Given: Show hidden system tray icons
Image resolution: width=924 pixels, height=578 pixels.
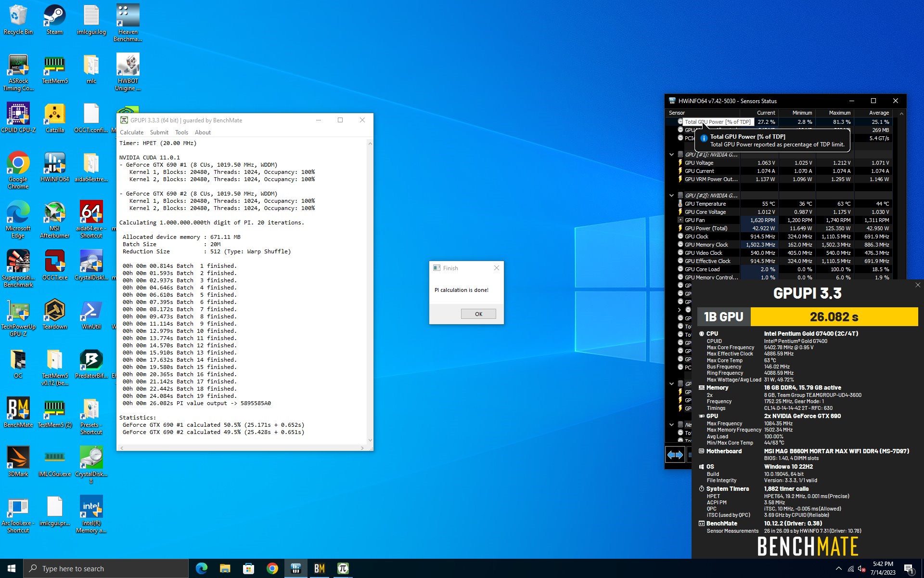Looking at the screenshot, I should [x=839, y=568].
